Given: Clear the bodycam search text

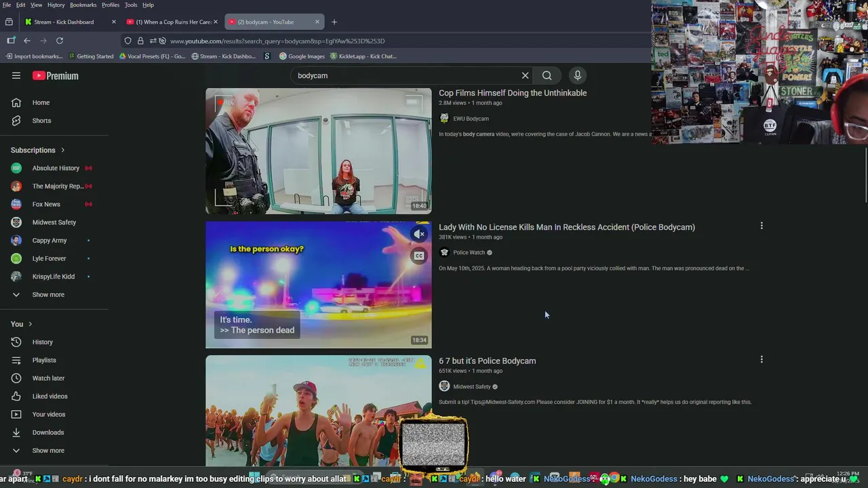Looking at the screenshot, I should point(525,76).
